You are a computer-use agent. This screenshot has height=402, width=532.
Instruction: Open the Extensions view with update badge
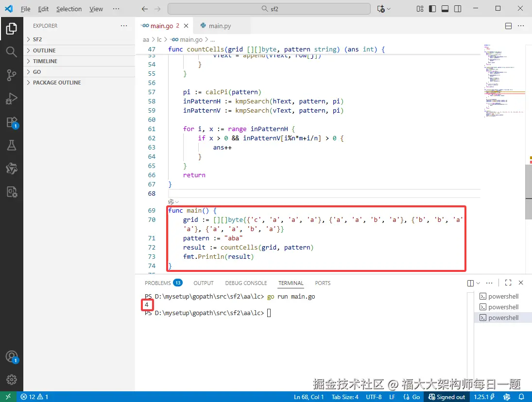click(12, 122)
